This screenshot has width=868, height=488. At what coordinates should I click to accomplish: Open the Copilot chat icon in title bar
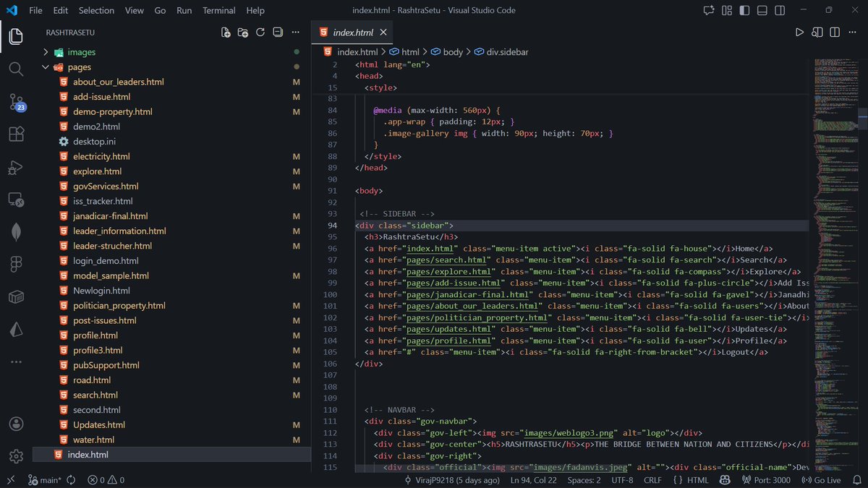click(x=709, y=11)
